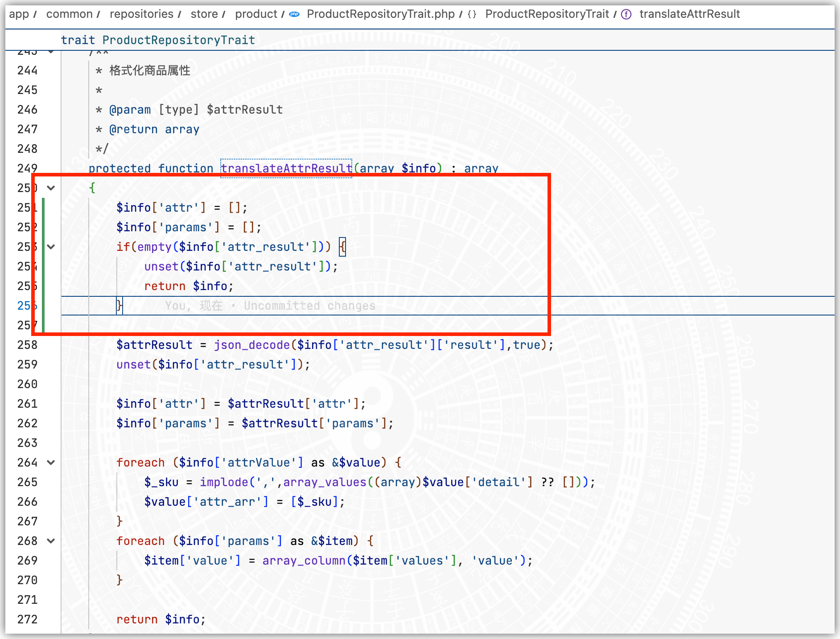Click the function symbol icon in breadcrumb

626,14
